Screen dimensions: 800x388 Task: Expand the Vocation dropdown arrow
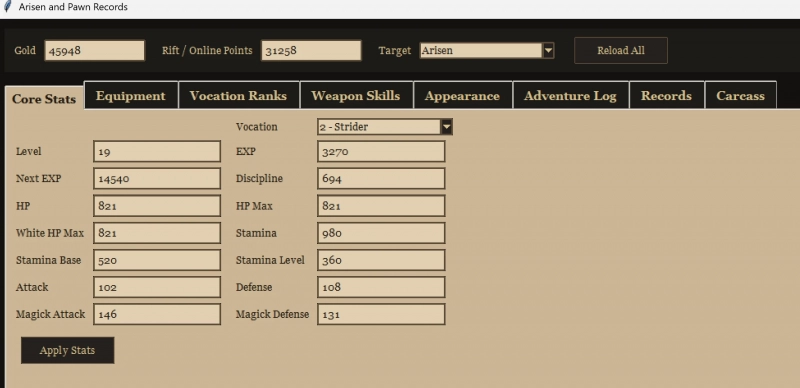tap(446, 127)
